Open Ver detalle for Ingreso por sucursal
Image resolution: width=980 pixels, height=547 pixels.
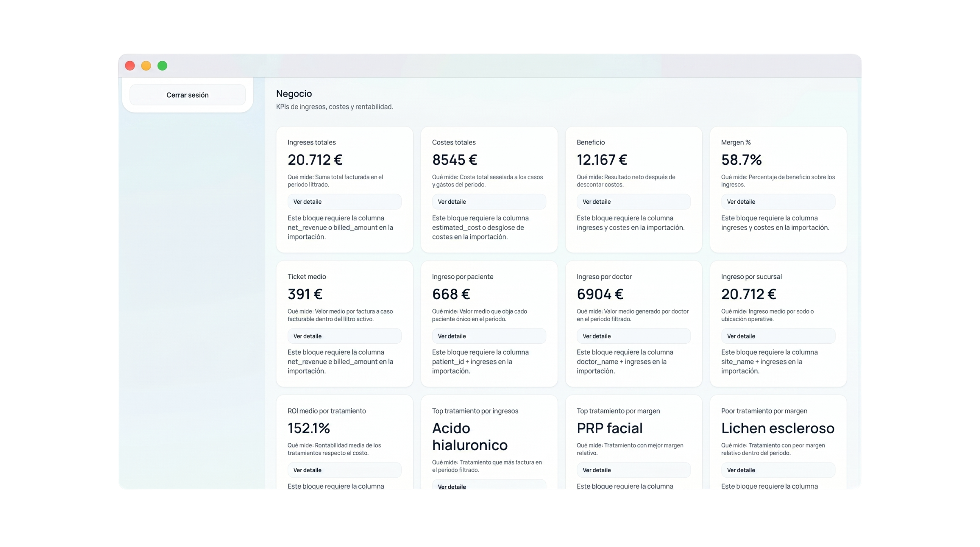[x=778, y=336]
